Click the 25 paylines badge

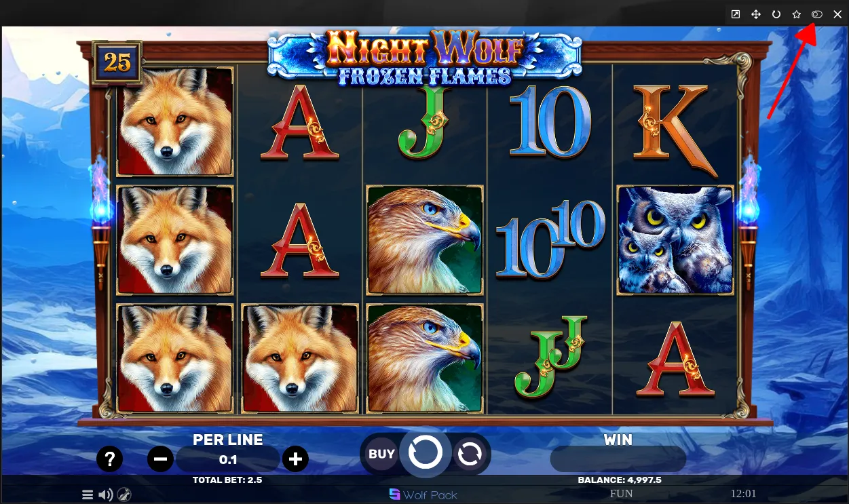click(117, 62)
